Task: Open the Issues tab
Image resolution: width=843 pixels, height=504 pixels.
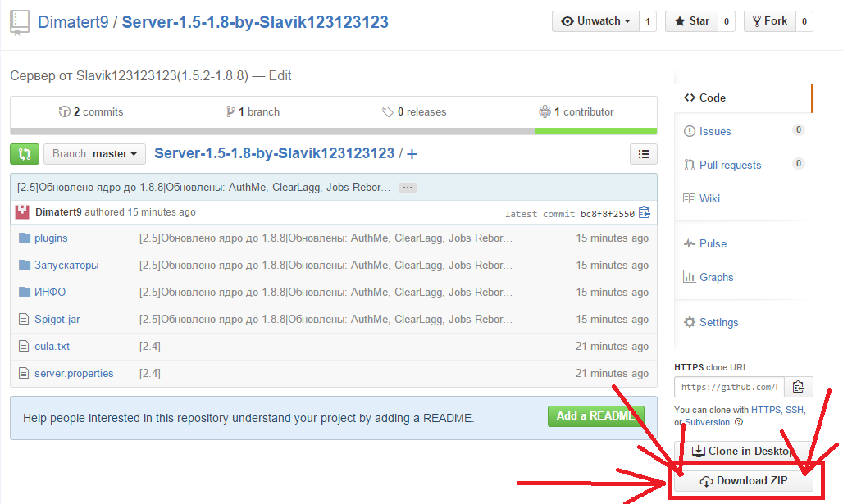Action: coord(715,132)
